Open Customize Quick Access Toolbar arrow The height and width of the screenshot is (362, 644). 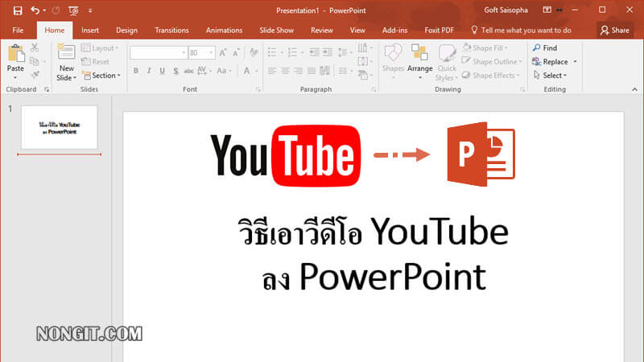(x=90, y=10)
